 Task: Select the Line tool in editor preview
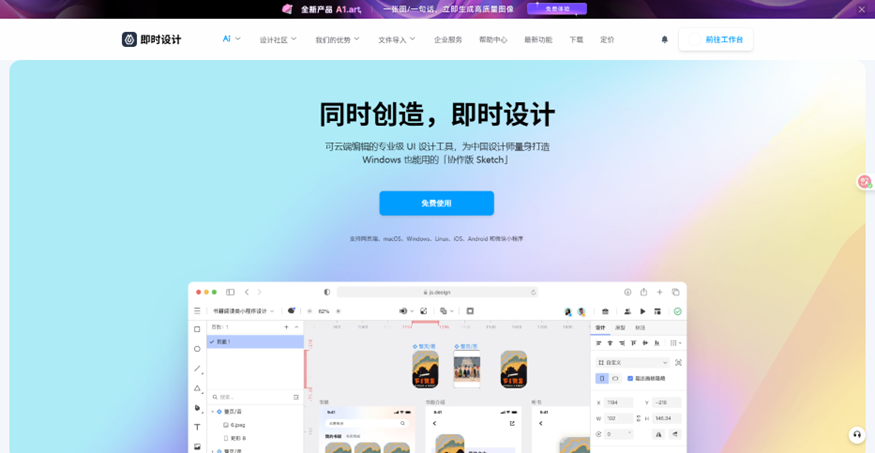coord(197,368)
